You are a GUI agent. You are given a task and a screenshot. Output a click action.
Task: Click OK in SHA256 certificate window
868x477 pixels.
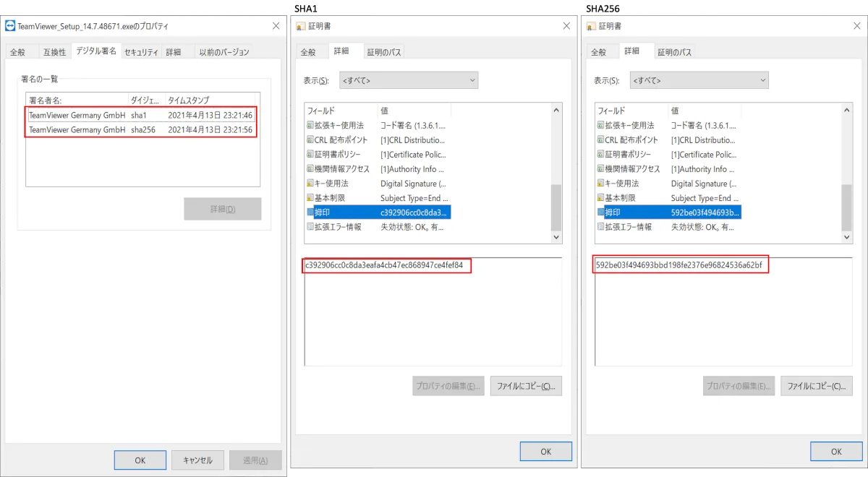click(836, 452)
